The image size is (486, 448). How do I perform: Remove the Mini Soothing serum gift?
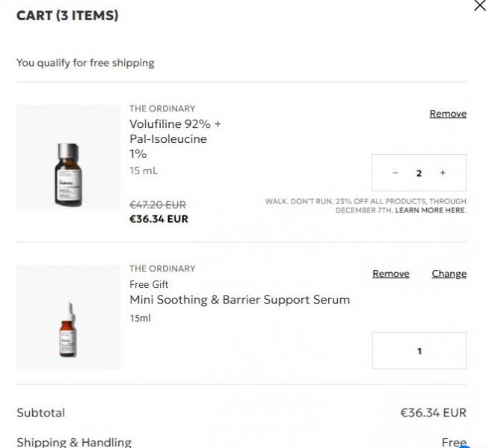(390, 274)
